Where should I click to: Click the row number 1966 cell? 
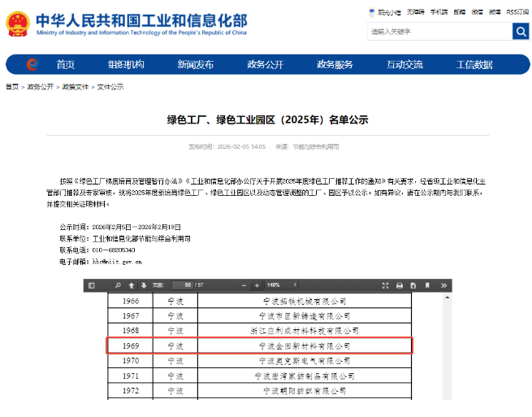131,302
